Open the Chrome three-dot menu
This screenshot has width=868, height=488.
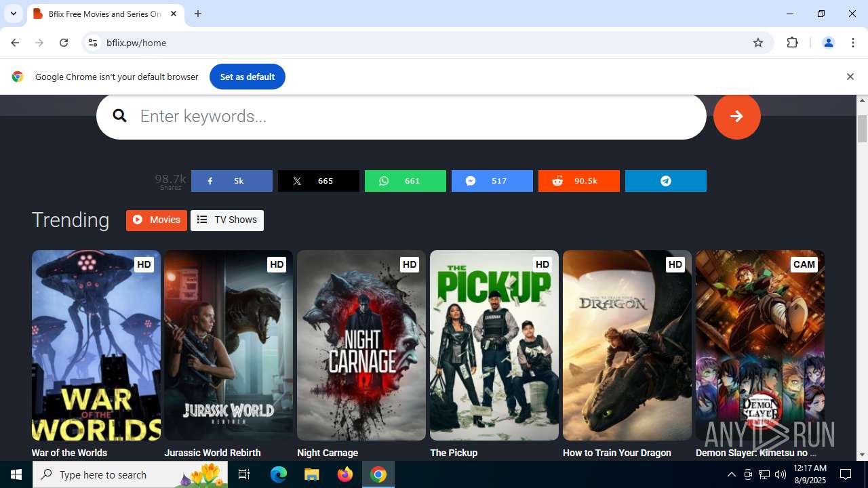point(853,43)
